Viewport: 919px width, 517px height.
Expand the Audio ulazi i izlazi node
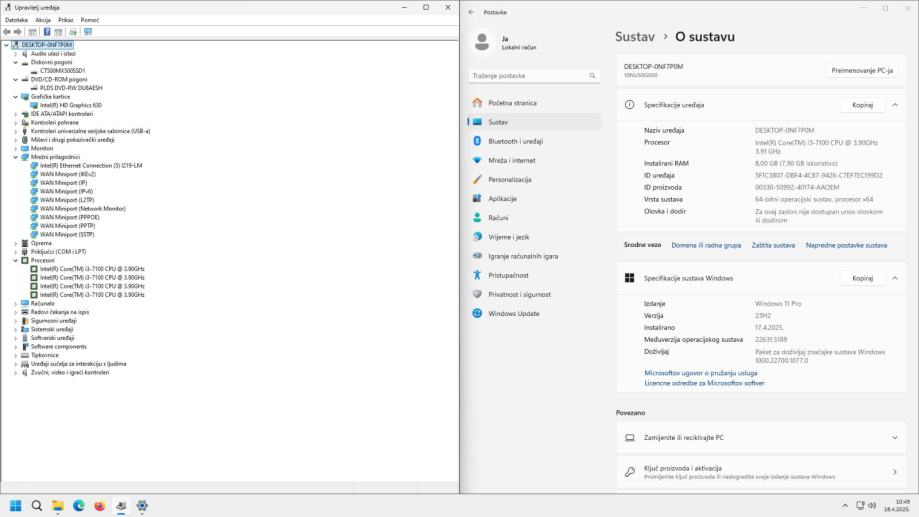(x=16, y=54)
